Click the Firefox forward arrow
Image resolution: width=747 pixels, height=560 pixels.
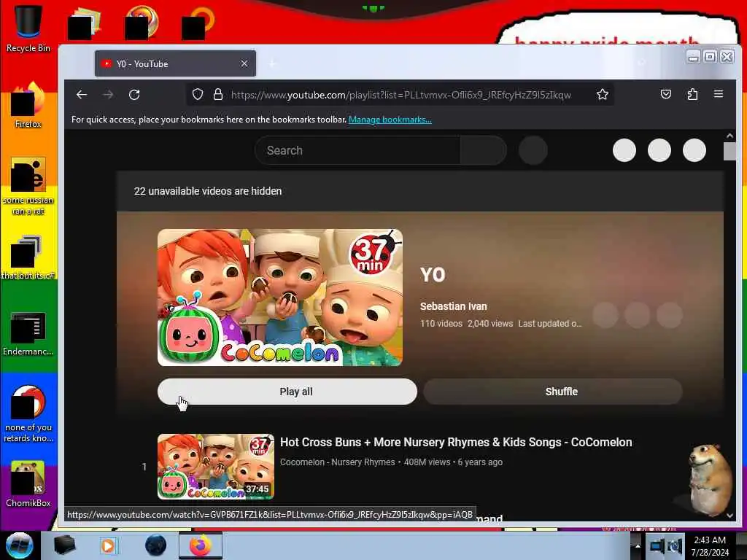(108, 95)
